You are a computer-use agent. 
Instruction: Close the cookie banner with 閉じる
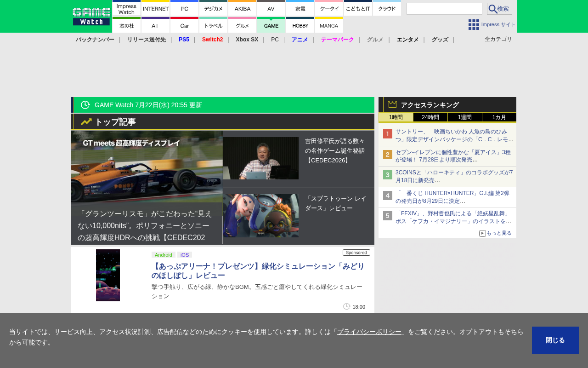pyautogui.click(x=555, y=340)
